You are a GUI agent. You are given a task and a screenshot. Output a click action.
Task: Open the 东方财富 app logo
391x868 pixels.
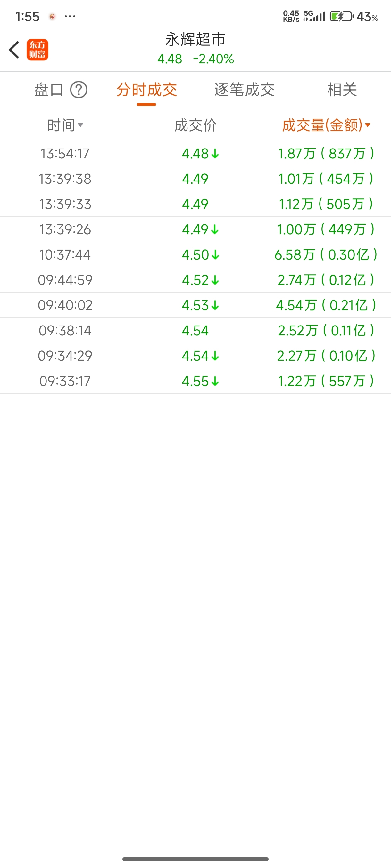pos(37,50)
